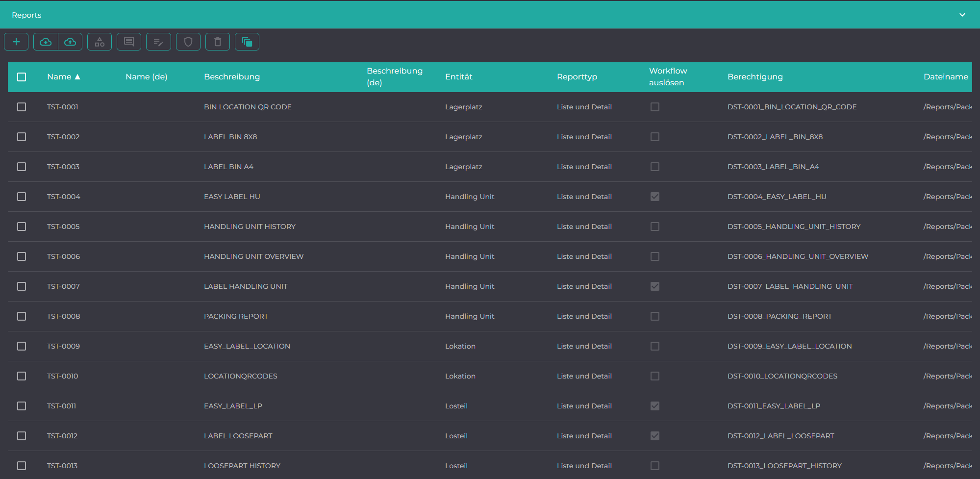Click the LABEL BIN 8X8 description
The width and height of the screenshot is (980, 479).
coord(230,137)
